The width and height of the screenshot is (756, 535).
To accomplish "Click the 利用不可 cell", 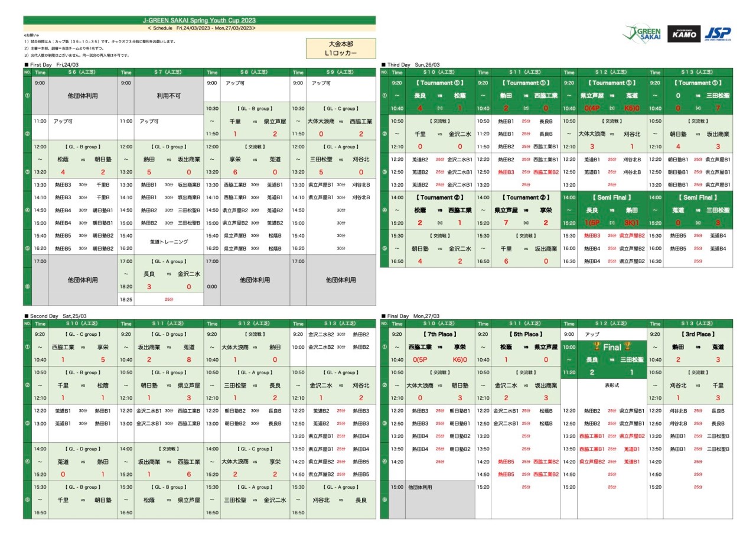I will [169, 95].
